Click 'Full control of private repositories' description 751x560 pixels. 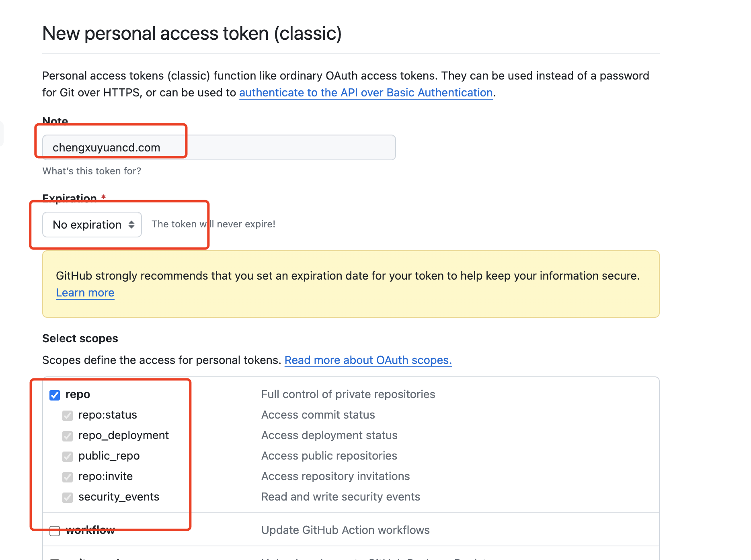[348, 394]
